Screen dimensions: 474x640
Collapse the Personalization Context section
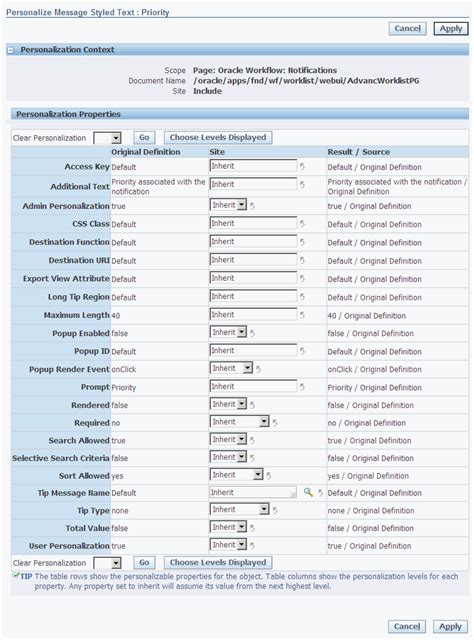click(x=11, y=50)
